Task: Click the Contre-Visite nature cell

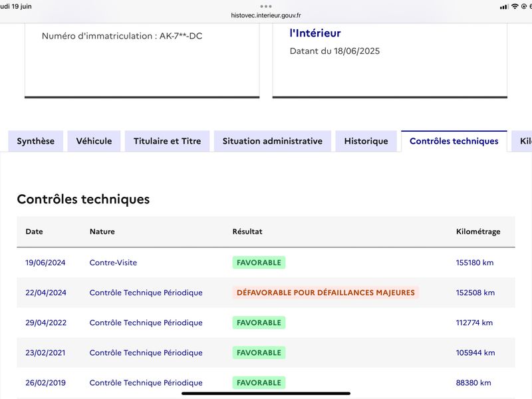Action: pos(113,263)
